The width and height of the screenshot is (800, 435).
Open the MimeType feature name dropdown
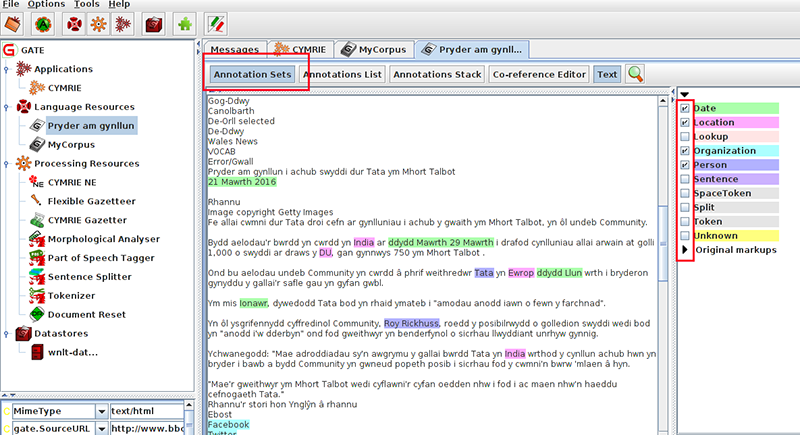102,411
